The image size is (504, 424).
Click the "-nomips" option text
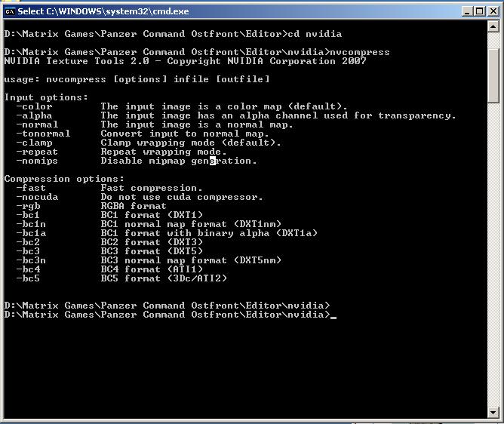coord(37,161)
